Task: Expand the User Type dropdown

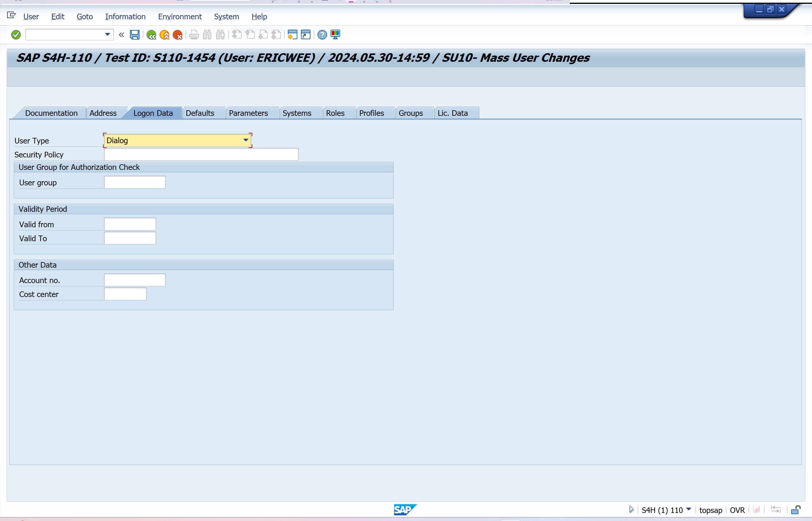Action: pyautogui.click(x=246, y=140)
